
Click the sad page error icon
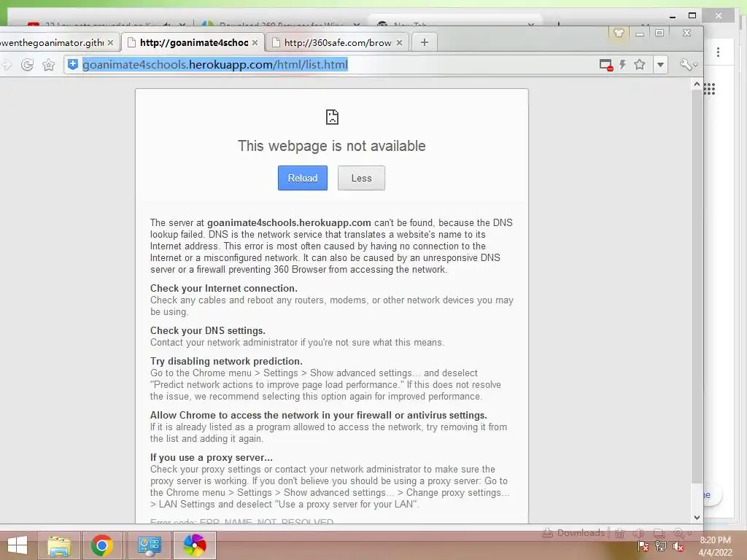(332, 117)
